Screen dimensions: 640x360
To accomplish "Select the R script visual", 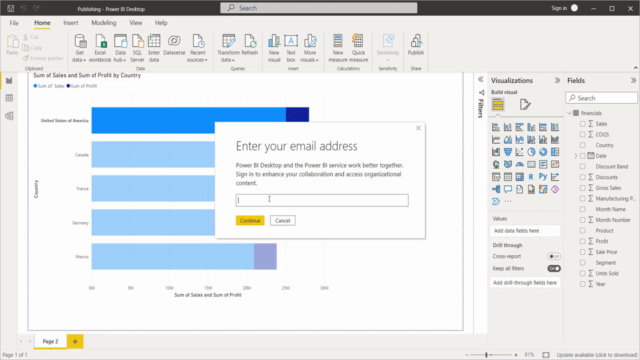I will 531,177.
